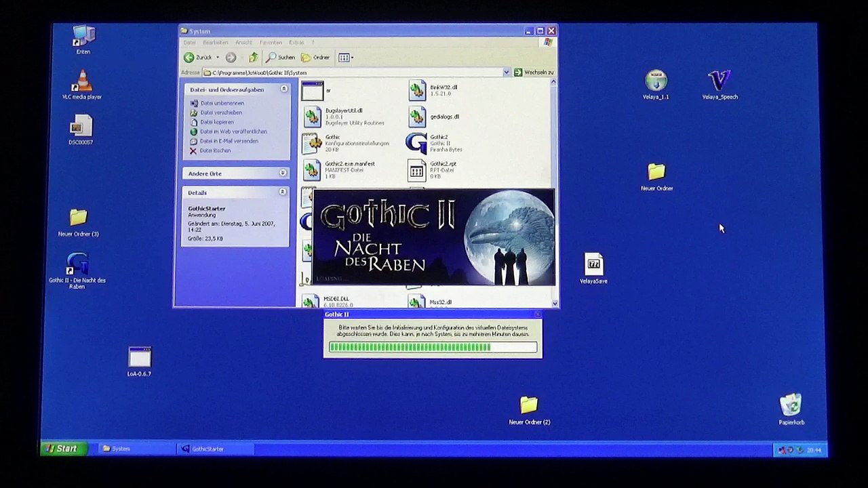Select the Gothic2.rpt file

pyautogui.click(x=432, y=169)
